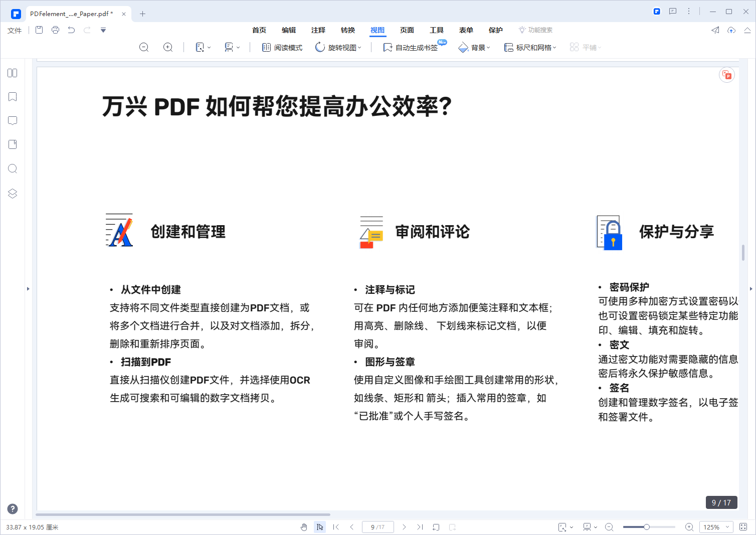Open the comments panel in the sidebar
756x535 pixels.
(x=12, y=120)
